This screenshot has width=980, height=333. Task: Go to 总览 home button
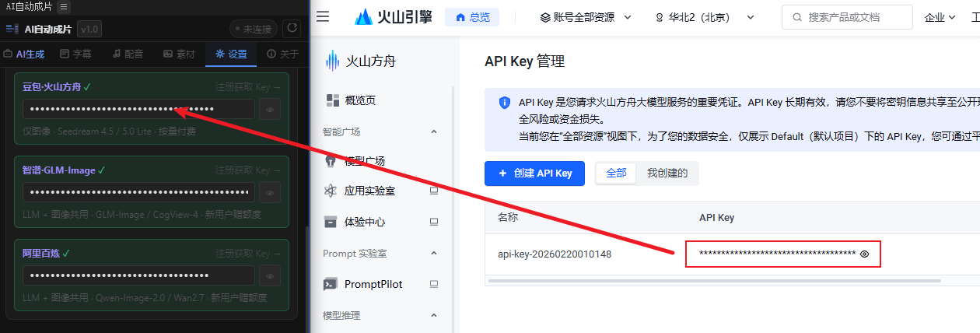click(x=472, y=16)
